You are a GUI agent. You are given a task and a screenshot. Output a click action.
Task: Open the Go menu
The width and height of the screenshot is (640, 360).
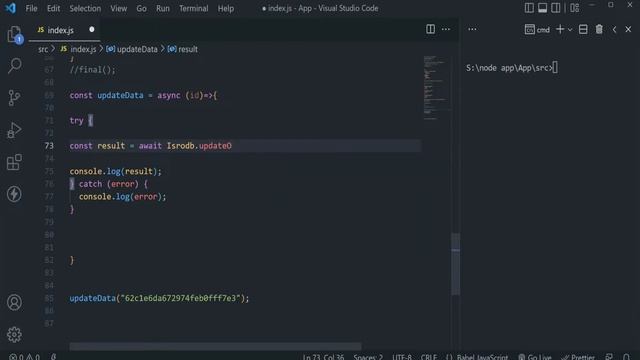(141, 8)
